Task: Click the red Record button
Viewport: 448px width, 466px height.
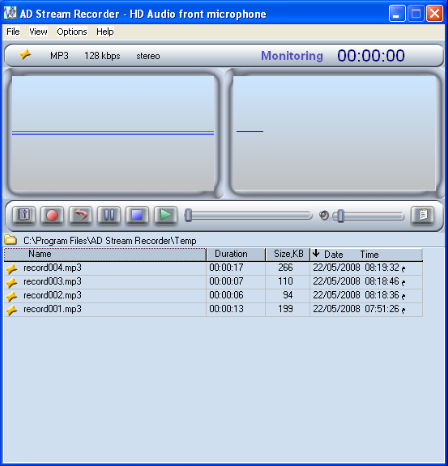Action: pos(52,215)
